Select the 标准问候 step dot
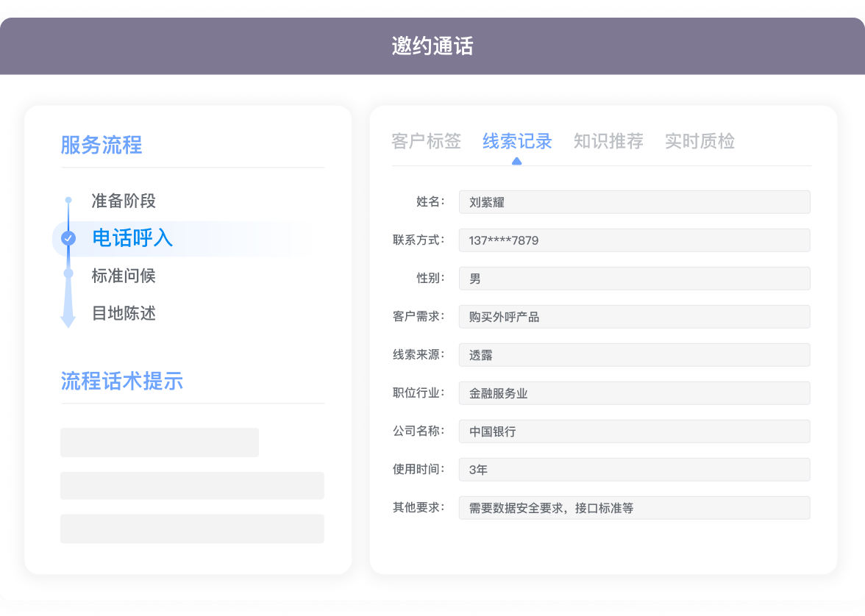This screenshot has width=865, height=616. 68,273
